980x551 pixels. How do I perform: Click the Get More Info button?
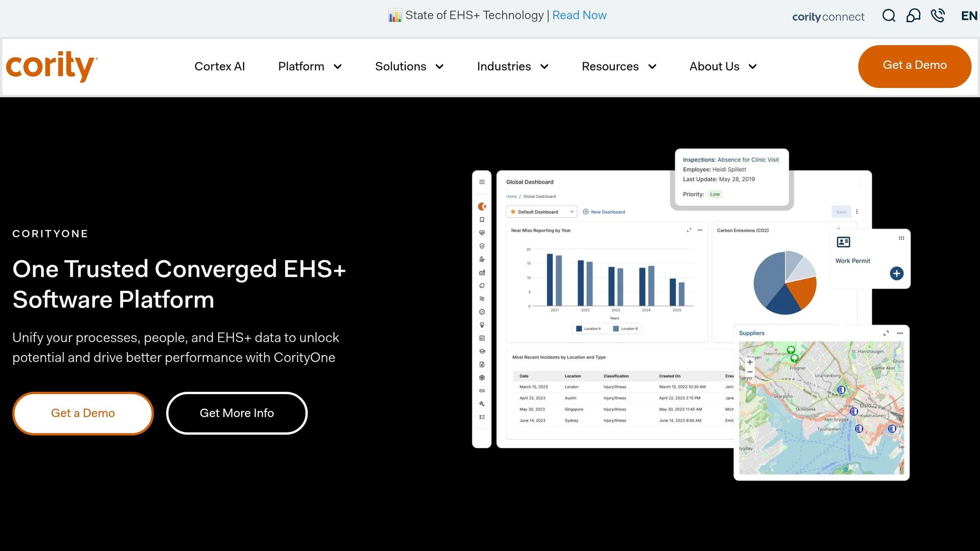[237, 413]
